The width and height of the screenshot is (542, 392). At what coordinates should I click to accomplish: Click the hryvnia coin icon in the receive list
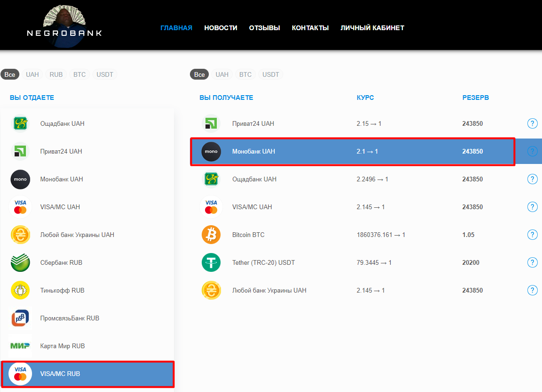(x=211, y=290)
